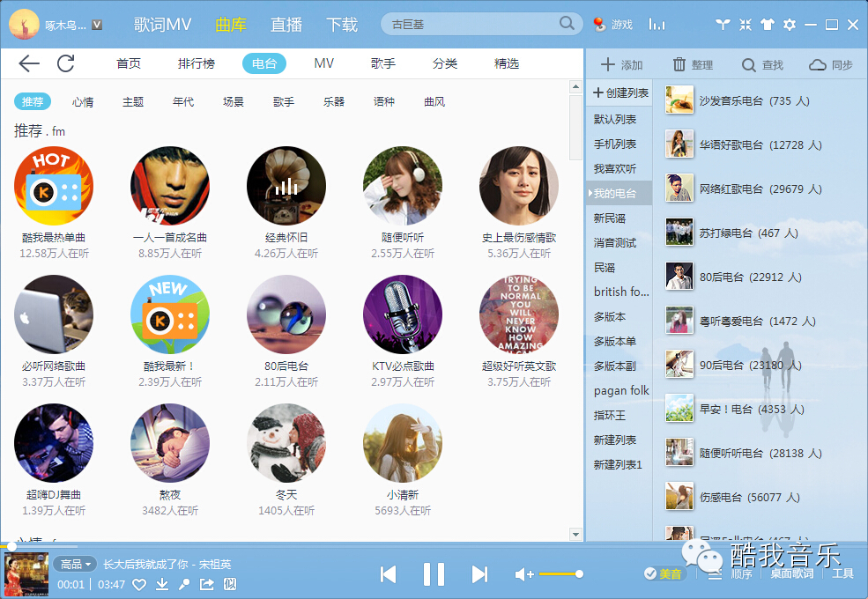Click the 似 similar songs icon
Screen dimensions: 868x599
pos(230,585)
